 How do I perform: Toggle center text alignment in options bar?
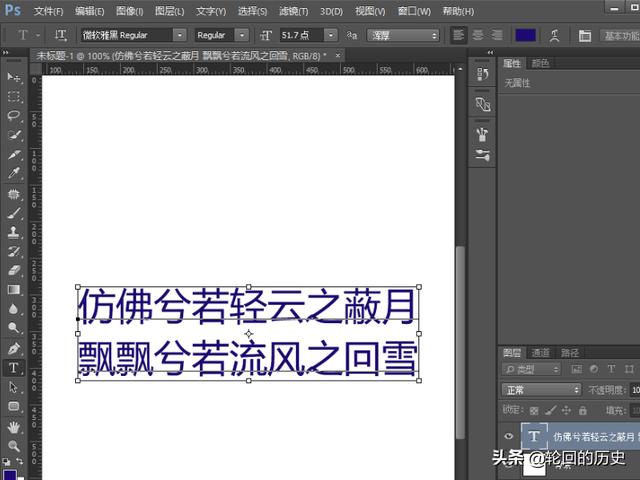click(x=475, y=35)
